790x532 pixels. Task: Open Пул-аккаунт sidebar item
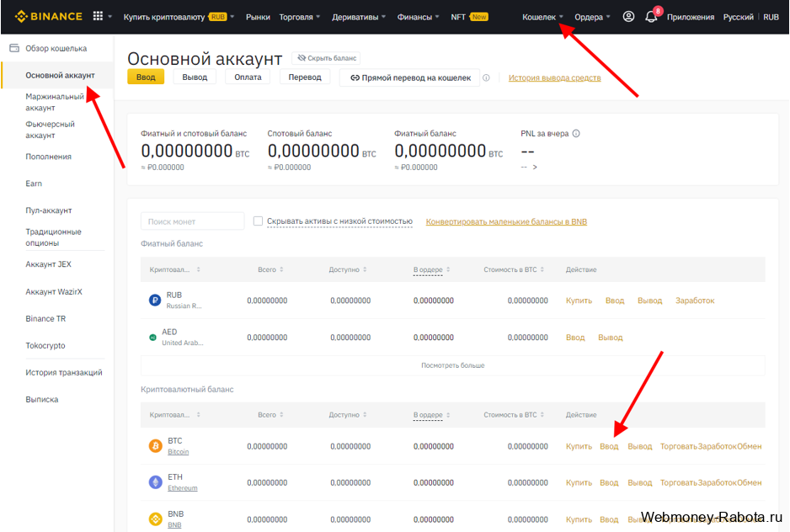(x=48, y=210)
